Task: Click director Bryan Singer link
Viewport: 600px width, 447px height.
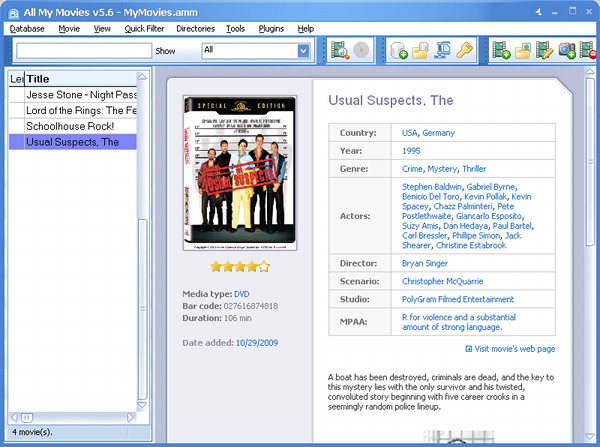Action: [425, 263]
